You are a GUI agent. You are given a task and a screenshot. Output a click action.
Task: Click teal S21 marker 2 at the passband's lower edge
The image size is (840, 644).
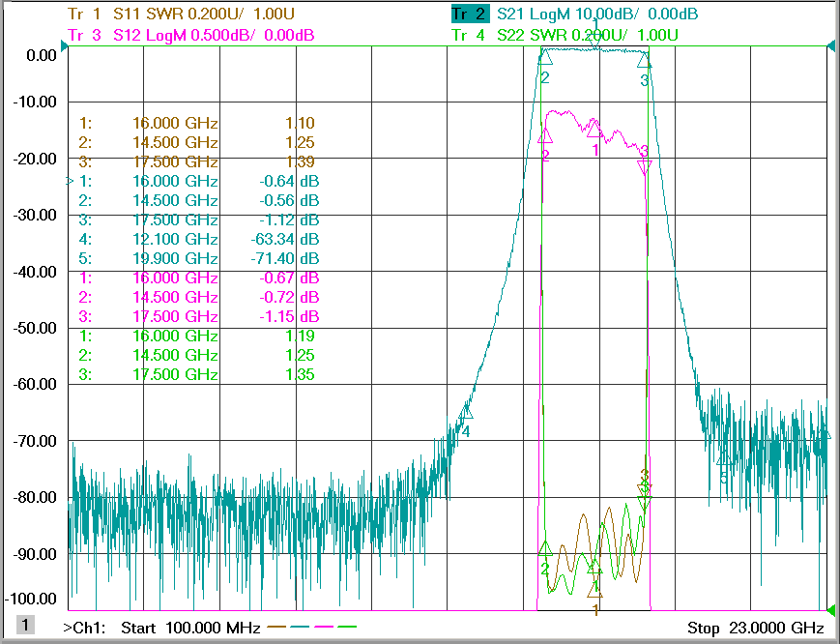point(545,58)
